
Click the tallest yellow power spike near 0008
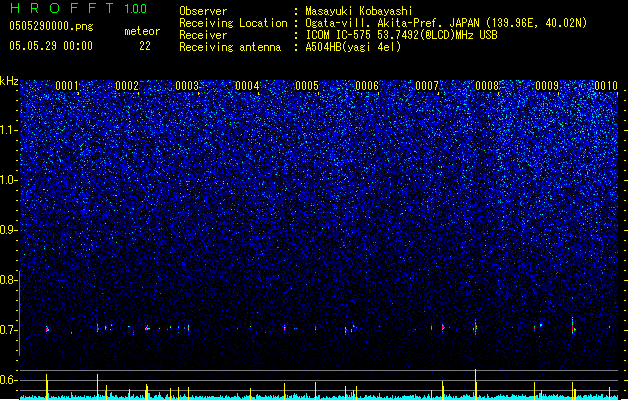click(x=476, y=384)
